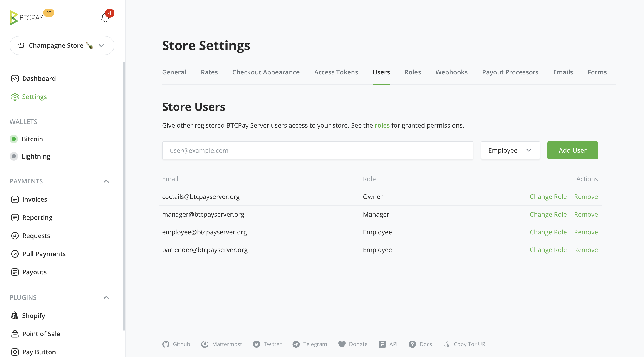The width and height of the screenshot is (644, 357).
Task: Open the Webhooks tab
Action: click(451, 72)
